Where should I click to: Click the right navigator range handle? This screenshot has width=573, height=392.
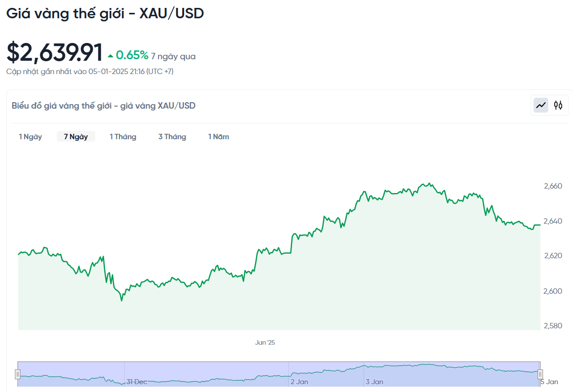pyautogui.click(x=540, y=374)
